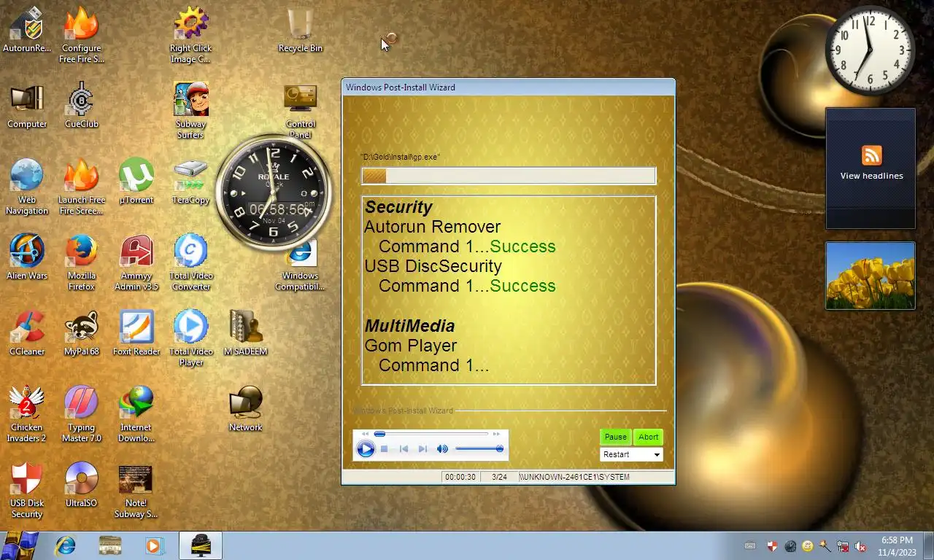Skip to next track in player
The height and width of the screenshot is (560, 934).
[422, 449]
